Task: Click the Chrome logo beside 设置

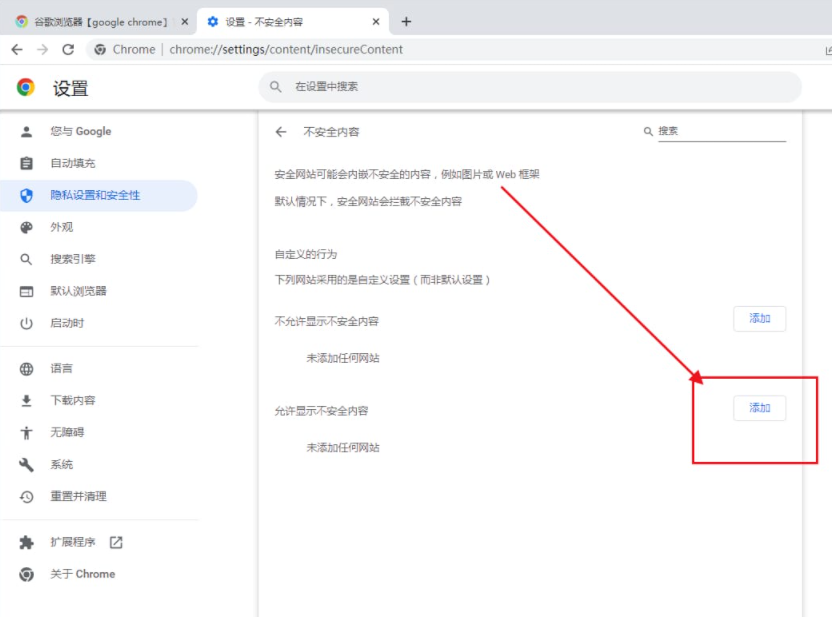Action: tap(25, 87)
